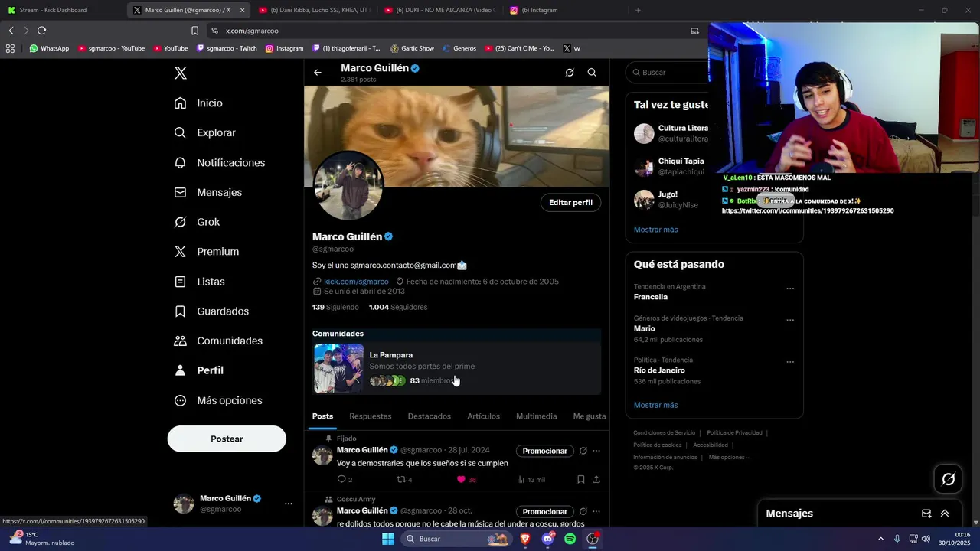Open the Gartic Show bookmark
980x551 pixels.
(x=412, y=48)
